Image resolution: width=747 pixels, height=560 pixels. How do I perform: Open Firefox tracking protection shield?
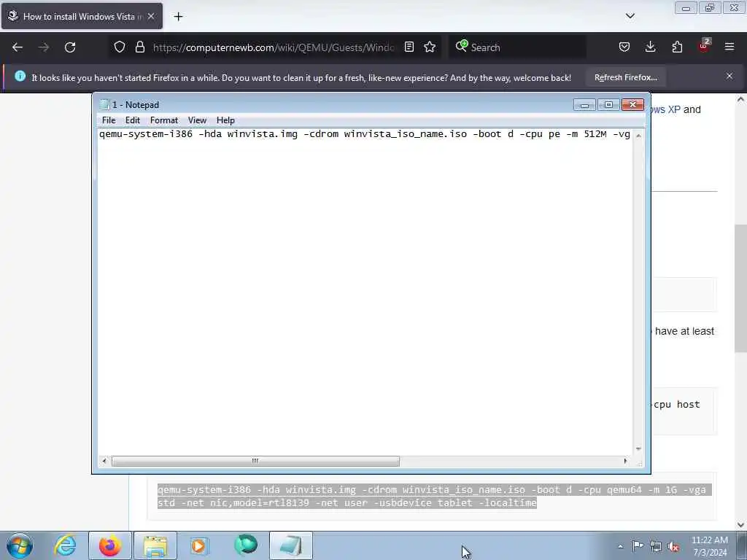point(120,47)
